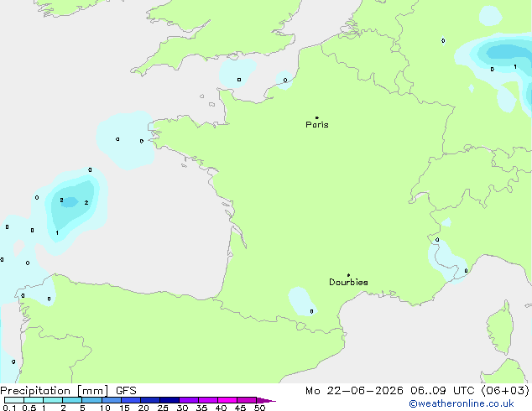532x411 pixels.
Task: Click the '(06+03)' forecast run text
Action: tap(505, 391)
